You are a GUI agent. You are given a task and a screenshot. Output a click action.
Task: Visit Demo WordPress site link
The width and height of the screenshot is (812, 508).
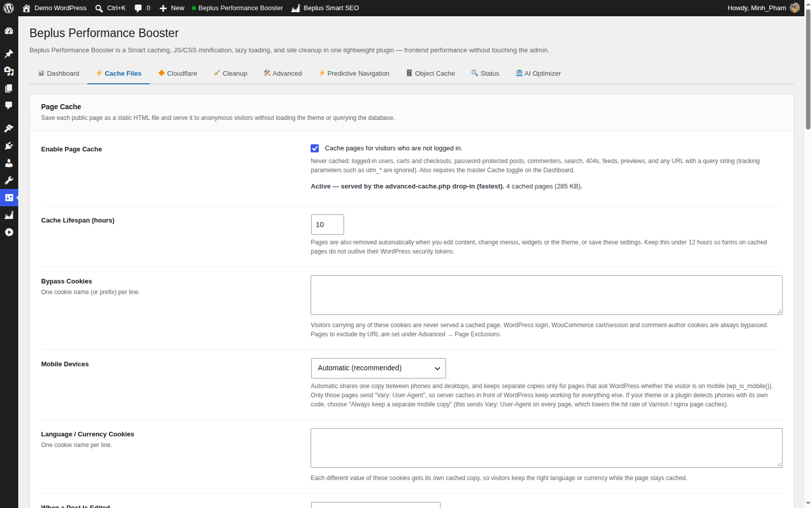(x=55, y=8)
